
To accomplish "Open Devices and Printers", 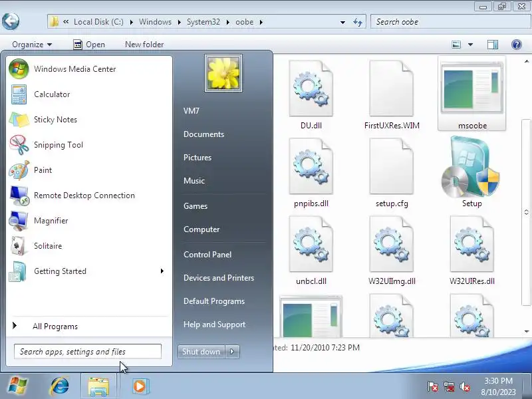I will (x=219, y=278).
